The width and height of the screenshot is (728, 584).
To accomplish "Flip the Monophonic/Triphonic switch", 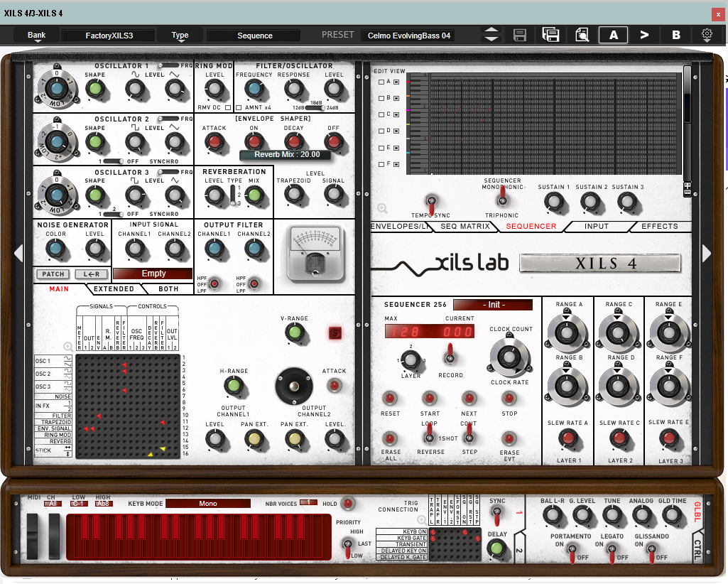I will pyautogui.click(x=502, y=198).
